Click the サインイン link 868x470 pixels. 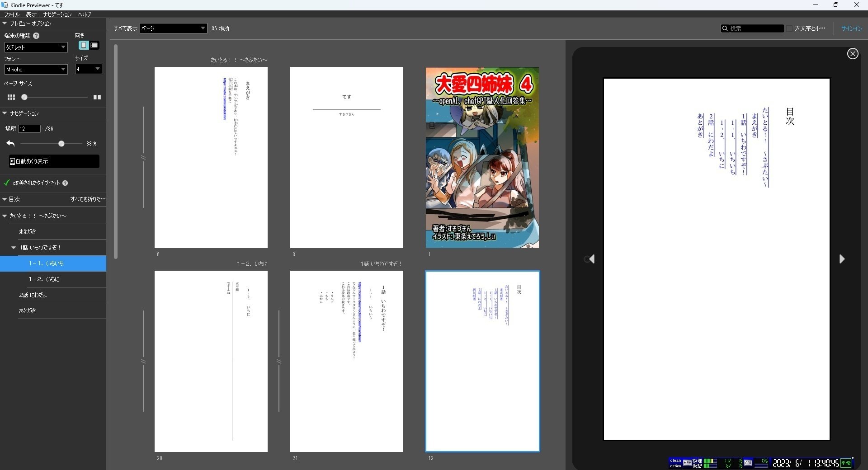click(851, 28)
